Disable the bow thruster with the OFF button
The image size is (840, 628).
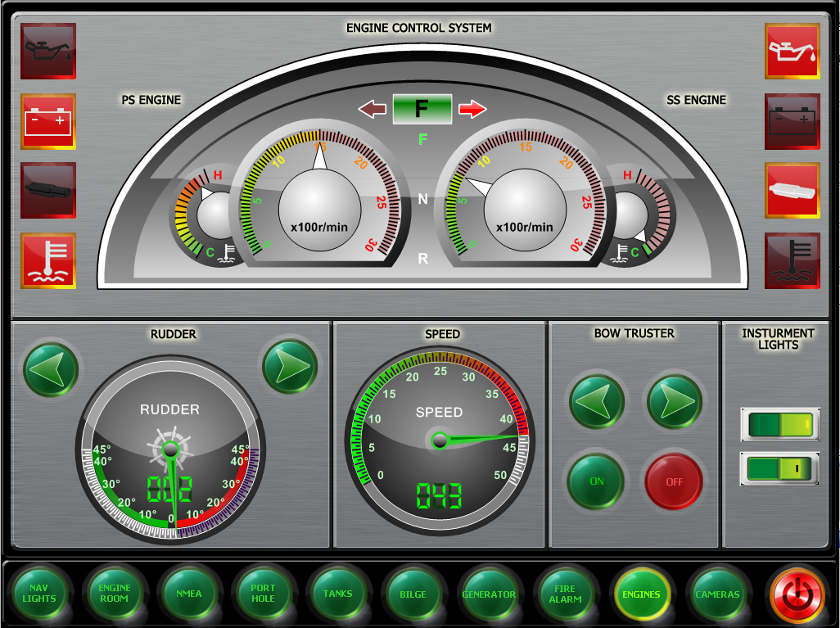click(x=673, y=481)
